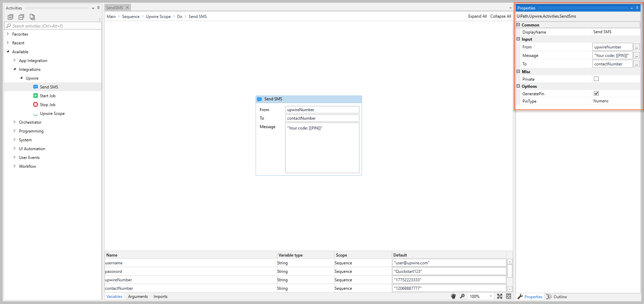
Task: Expand the App Integration node
Action: tap(15, 60)
